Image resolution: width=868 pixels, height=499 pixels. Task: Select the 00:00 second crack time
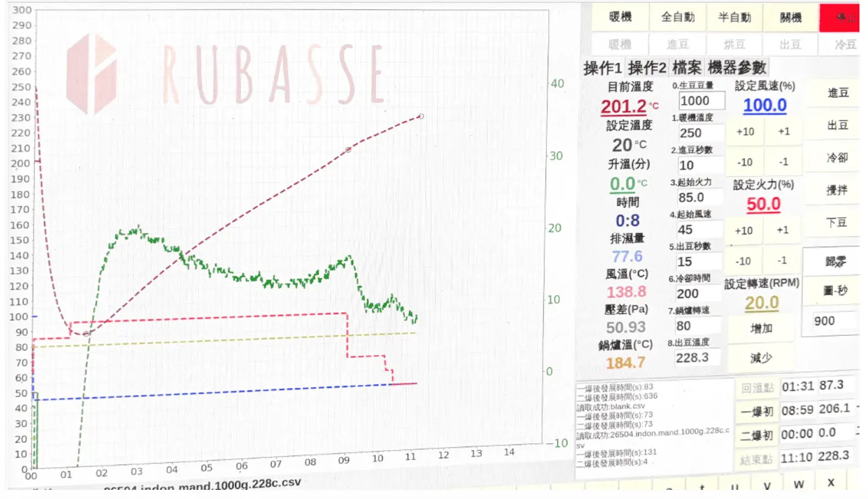coord(798,434)
